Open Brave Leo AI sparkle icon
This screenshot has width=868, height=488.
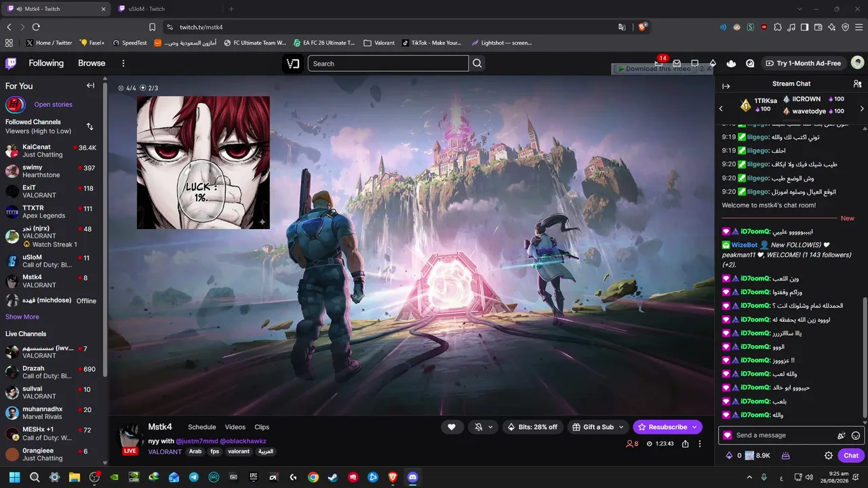(x=831, y=27)
